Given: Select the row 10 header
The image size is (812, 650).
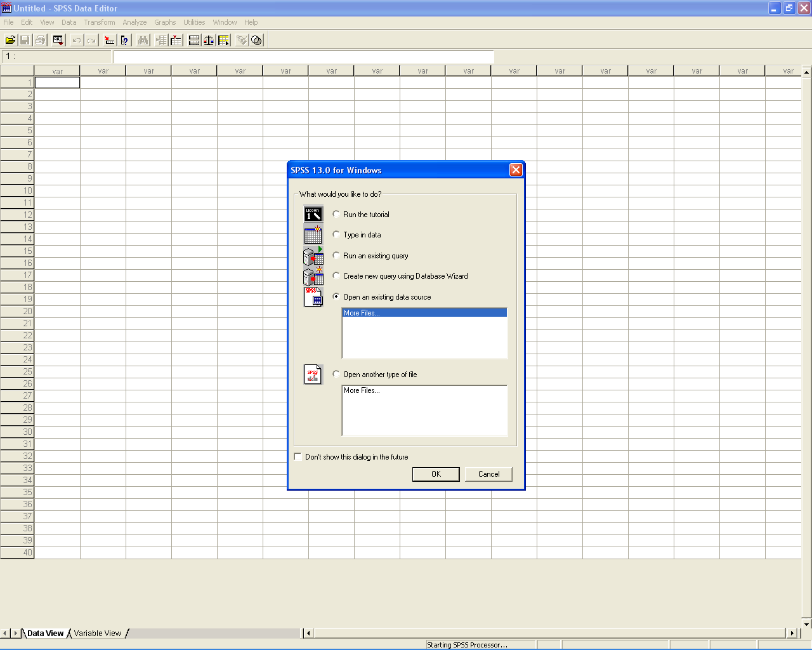Looking at the screenshot, I should click(x=17, y=190).
